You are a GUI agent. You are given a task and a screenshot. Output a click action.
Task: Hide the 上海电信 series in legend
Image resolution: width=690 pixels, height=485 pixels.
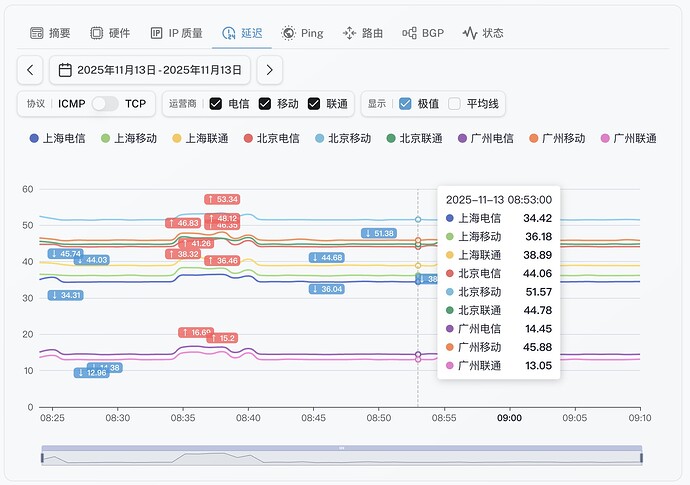click(62, 138)
